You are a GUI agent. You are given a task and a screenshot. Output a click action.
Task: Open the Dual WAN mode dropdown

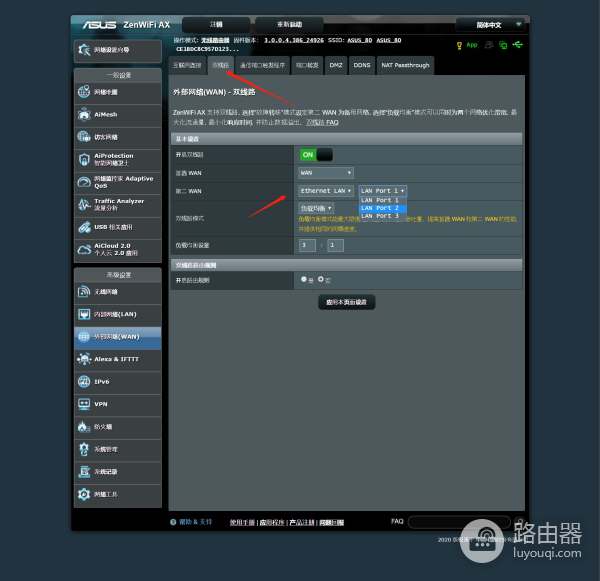click(316, 208)
